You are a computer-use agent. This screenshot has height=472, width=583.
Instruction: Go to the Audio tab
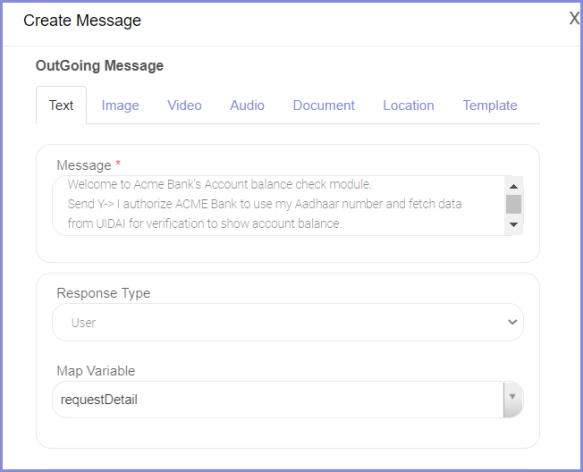coord(247,105)
